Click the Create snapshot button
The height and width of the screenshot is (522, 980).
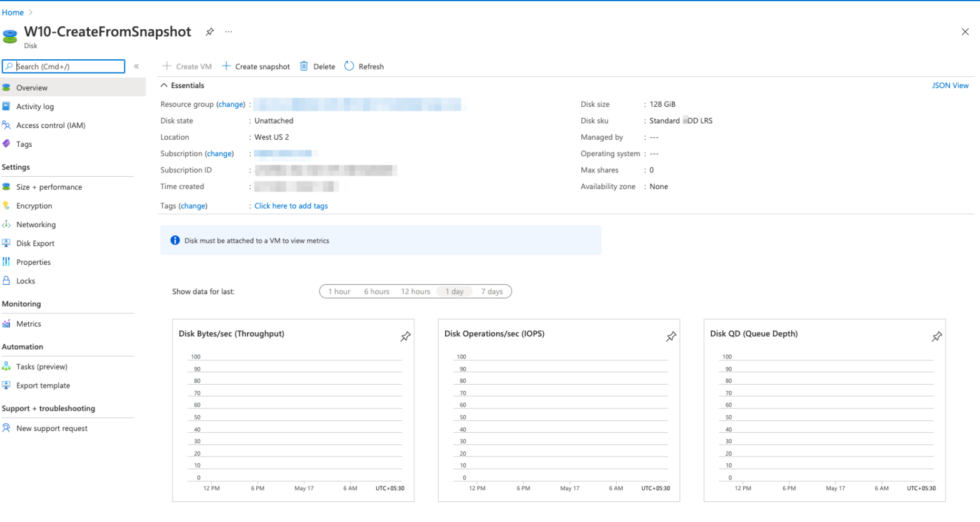tap(256, 67)
